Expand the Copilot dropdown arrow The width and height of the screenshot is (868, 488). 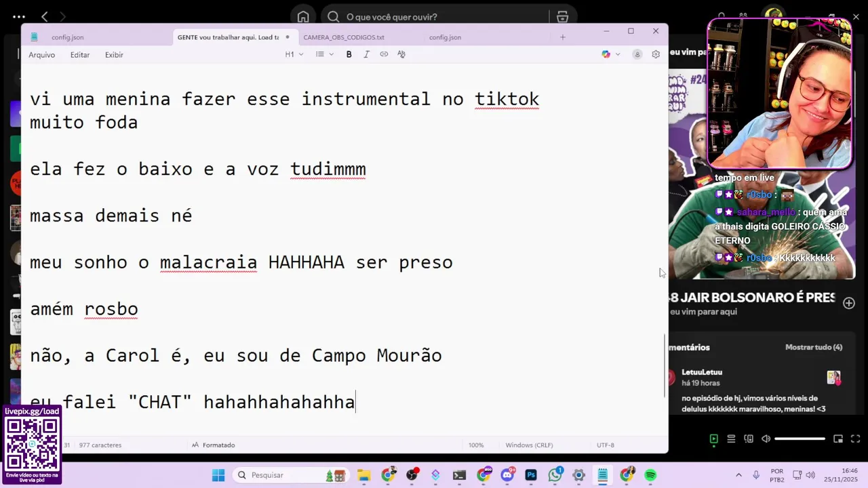tap(617, 54)
